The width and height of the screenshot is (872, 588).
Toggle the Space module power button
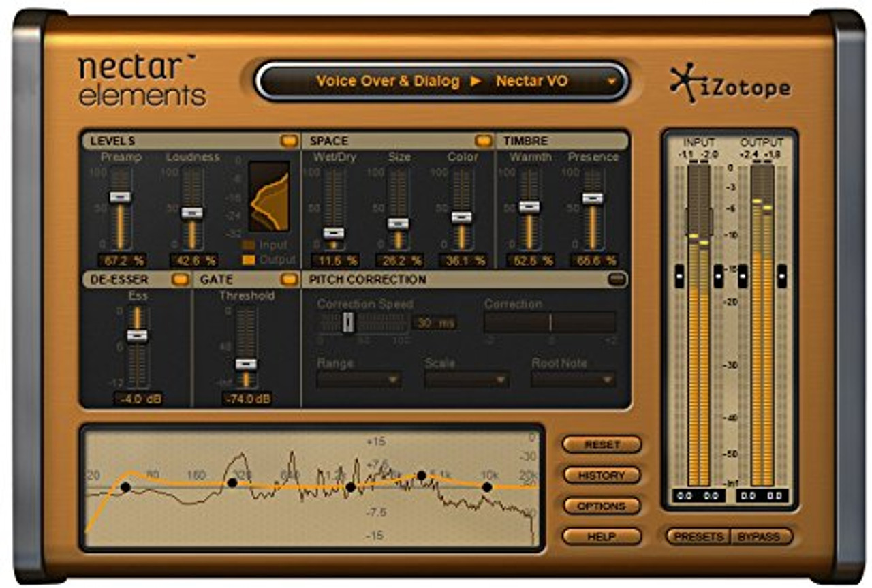click(484, 141)
